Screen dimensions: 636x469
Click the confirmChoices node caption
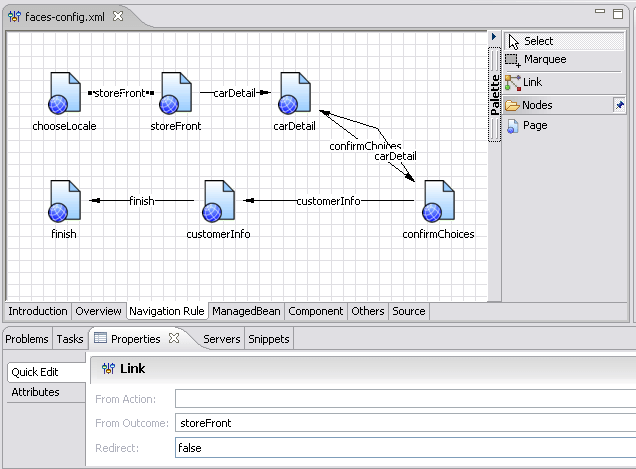(x=438, y=234)
